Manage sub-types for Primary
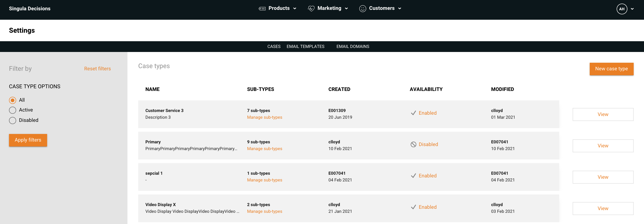Image resolution: width=644 pixels, height=224 pixels. (x=265, y=149)
